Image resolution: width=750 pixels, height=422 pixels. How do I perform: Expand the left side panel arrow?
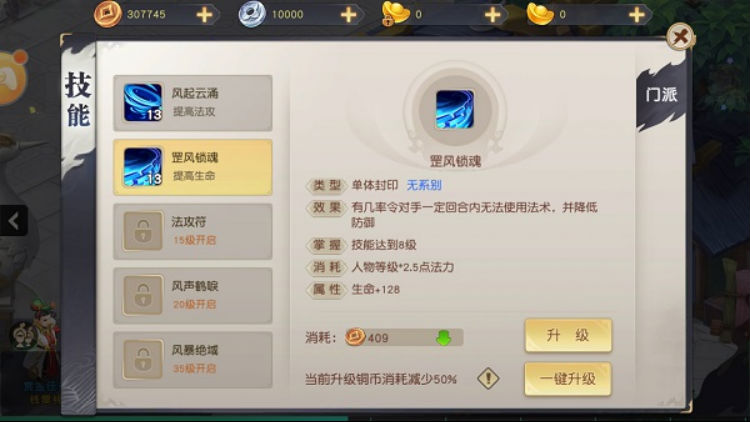coord(13,221)
